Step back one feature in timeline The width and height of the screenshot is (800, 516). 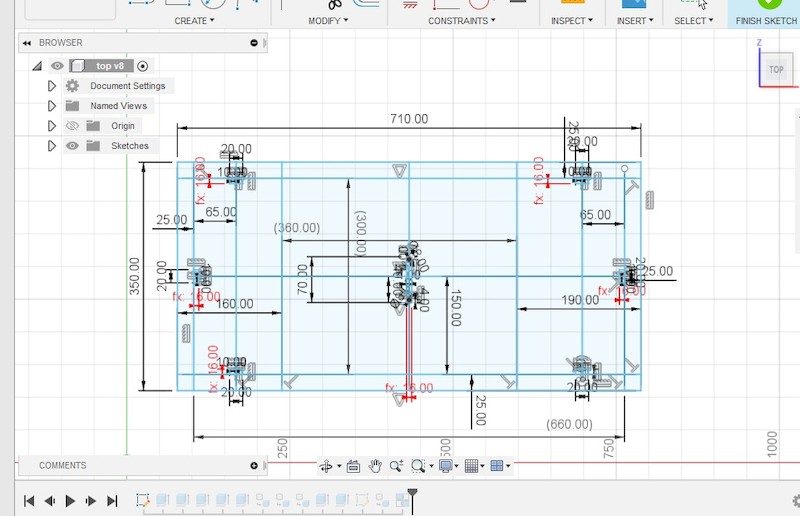tap(49, 501)
